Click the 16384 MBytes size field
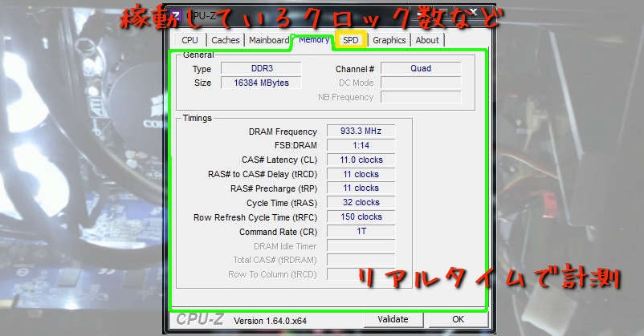Viewport: 644px width, 336px height. pos(261,83)
